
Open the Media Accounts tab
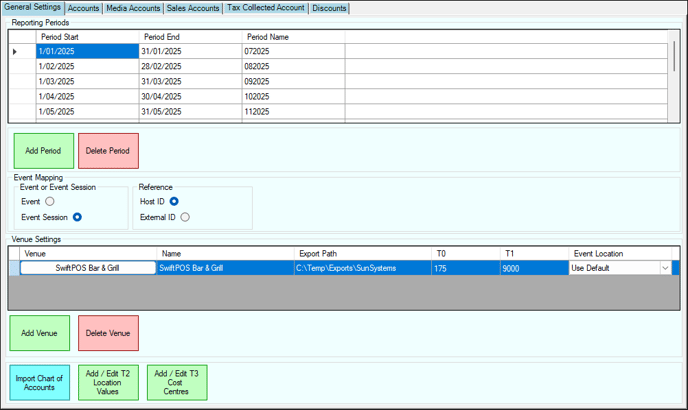click(132, 8)
